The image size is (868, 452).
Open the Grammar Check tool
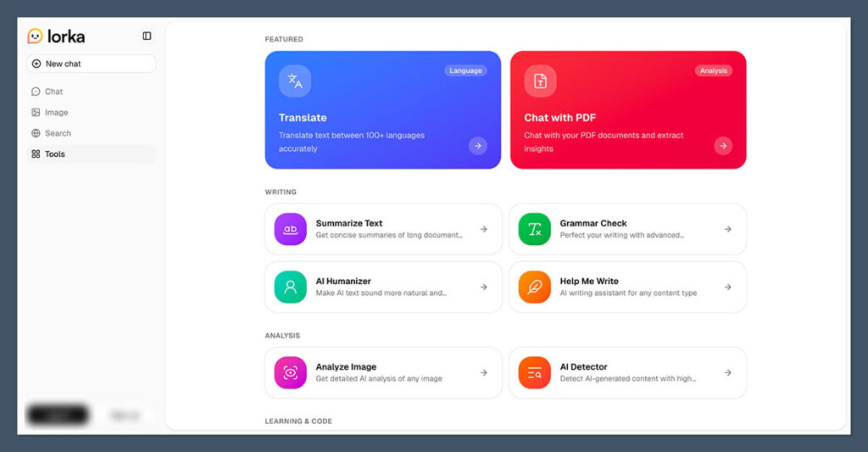[628, 229]
